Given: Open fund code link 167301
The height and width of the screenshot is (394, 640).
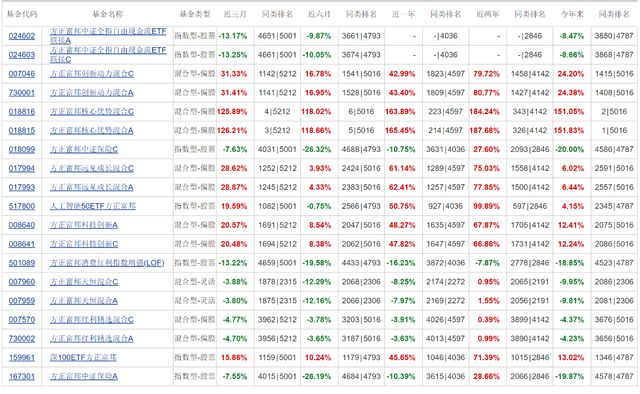Looking at the screenshot, I should 22,376.
